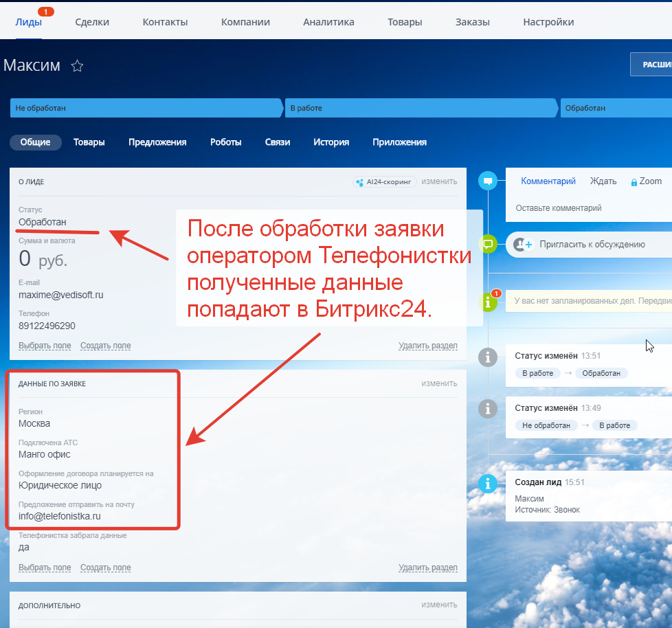Click the blue info icon beside Создан лид
Image resolution: width=672 pixels, height=628 pixels.
point(488,483)
